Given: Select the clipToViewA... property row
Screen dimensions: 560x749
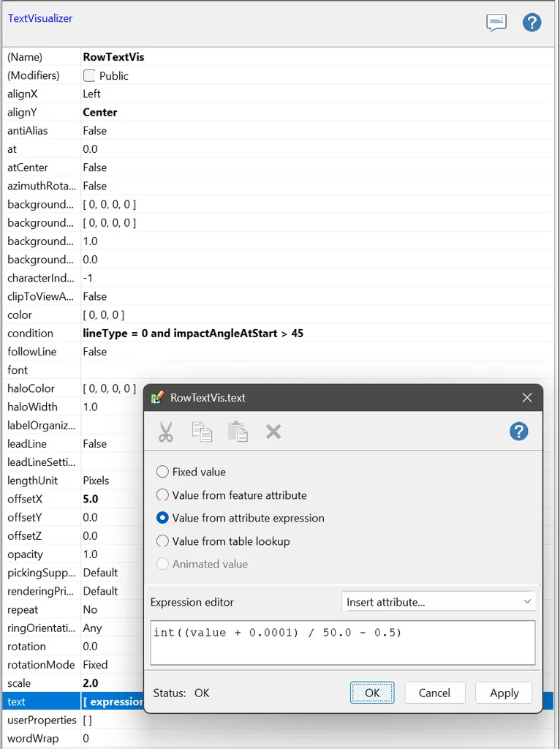Looking at the screenshot, I should click(278, 297).
